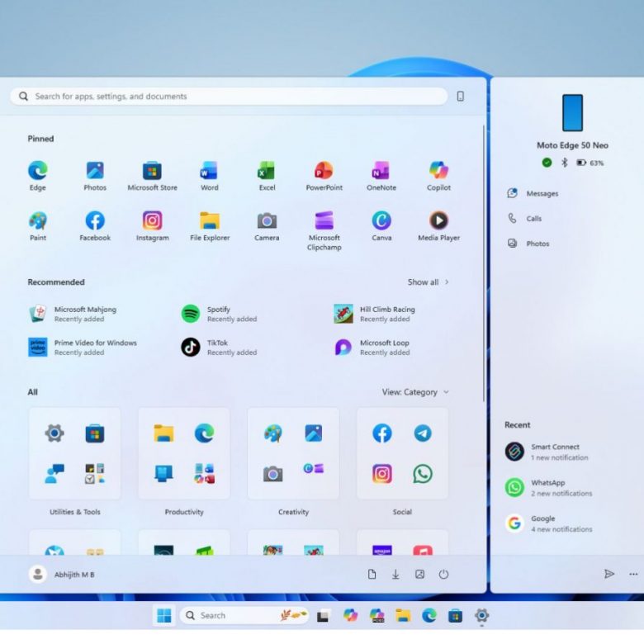Open WhatsApp in Social category
The width and height of the screenshot is (644, 644).
(423, 474)
